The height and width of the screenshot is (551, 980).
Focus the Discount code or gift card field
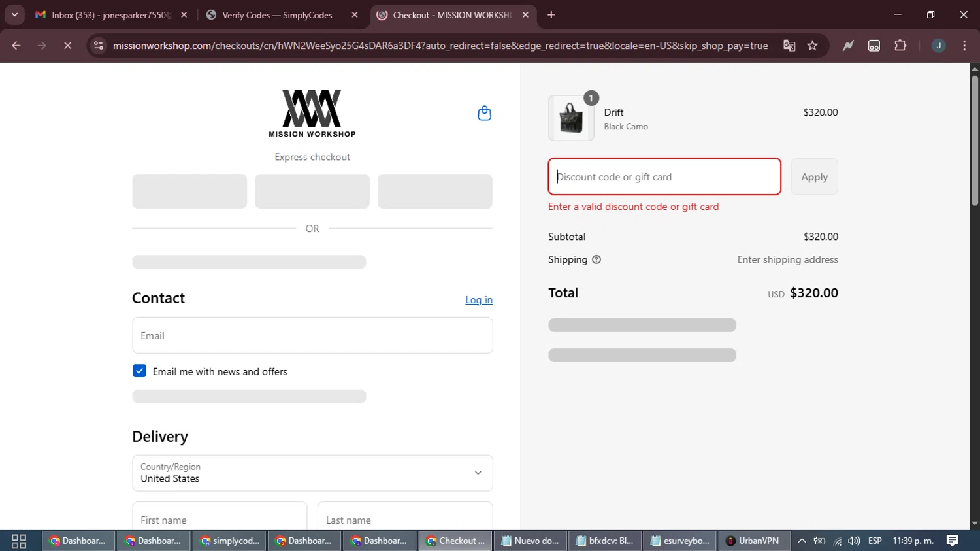pos(664,176)
